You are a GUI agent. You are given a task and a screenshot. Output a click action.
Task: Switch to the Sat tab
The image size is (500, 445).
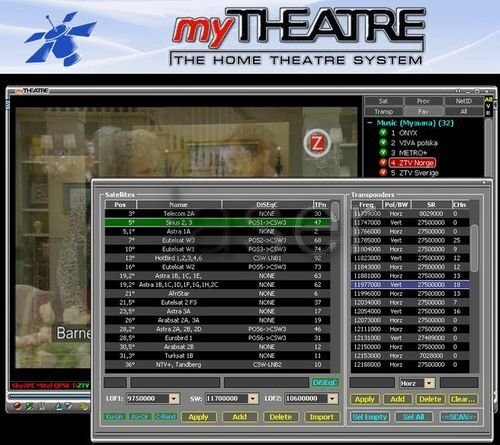pyautogui.click(x=383, y=101)
